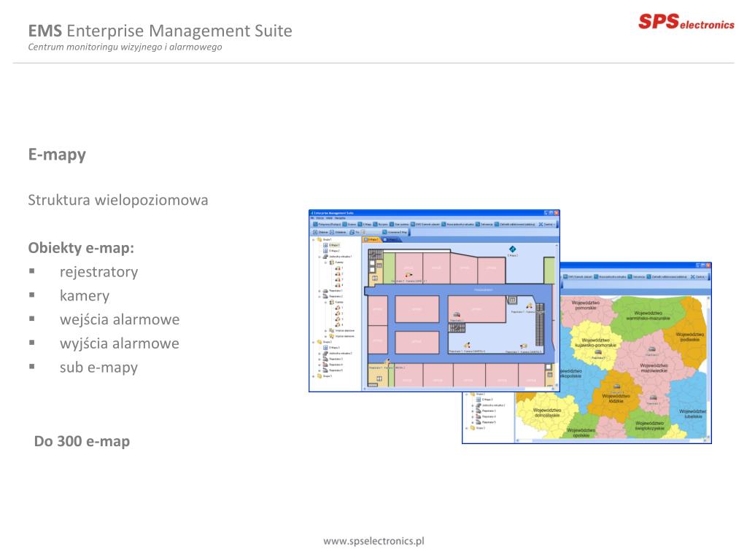The width and height of the screenshot is (747, 560).
Task: Open the Edycja menu in the front window
Action: click(320, 218)
